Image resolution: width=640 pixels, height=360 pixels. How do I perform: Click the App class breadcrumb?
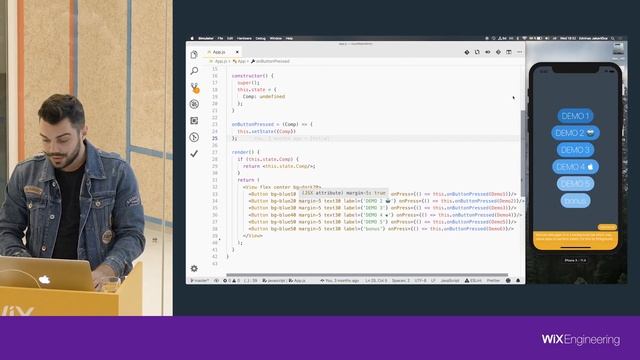point(240,61)
